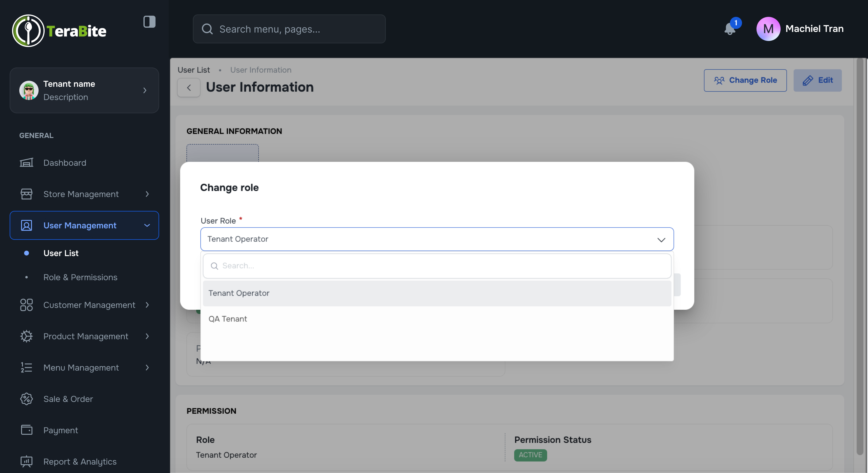Click the User List active indicator dot

(27, 253)
